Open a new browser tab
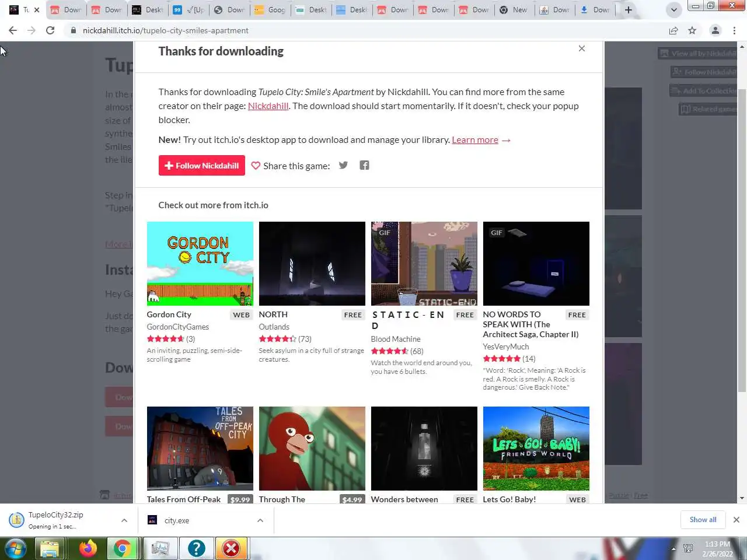Viewport: 747px width, 560px height. click(x=629, y=10)
